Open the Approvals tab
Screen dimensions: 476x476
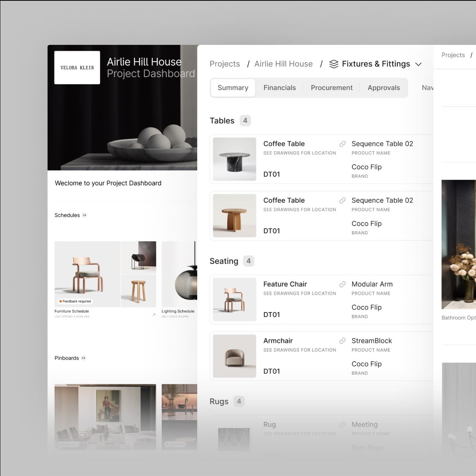tap(384, 88)
